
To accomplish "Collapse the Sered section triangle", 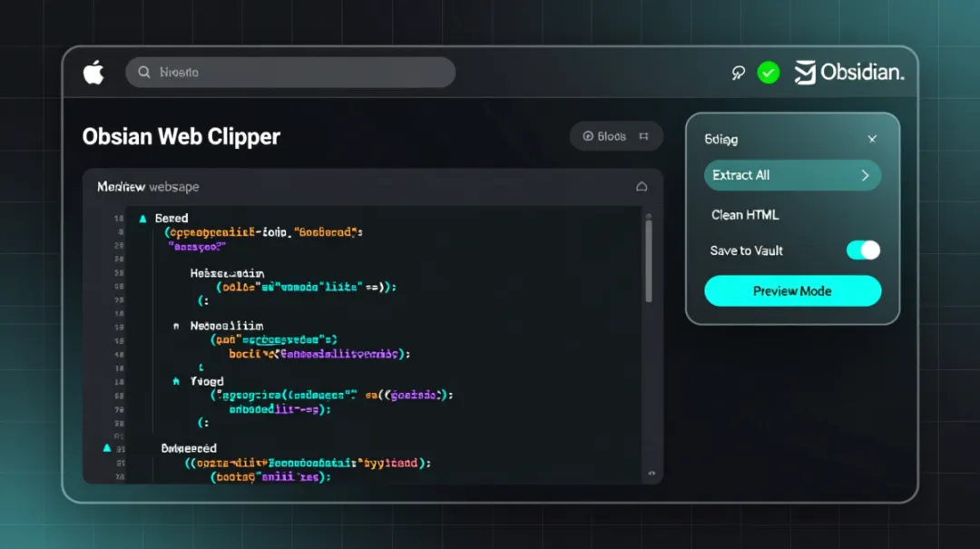I will pos(142,218).
